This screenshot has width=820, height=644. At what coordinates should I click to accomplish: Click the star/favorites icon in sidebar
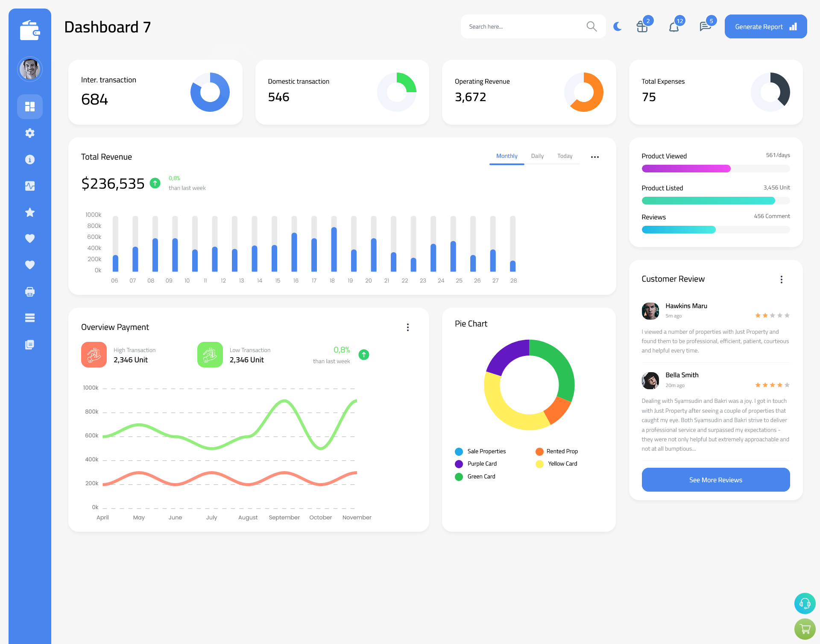pyautogui.click(x=30, y=213)
